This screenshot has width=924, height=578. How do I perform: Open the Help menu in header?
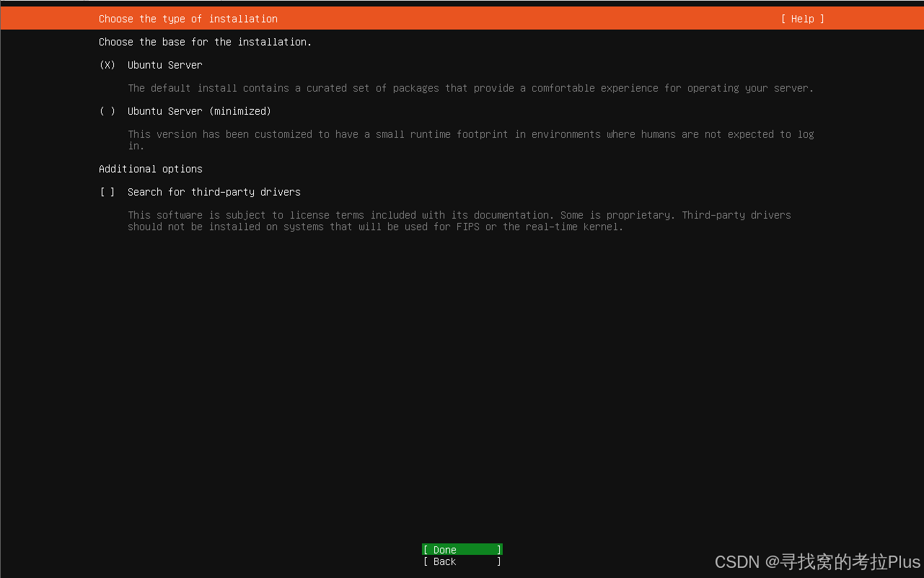coord(802,19)
